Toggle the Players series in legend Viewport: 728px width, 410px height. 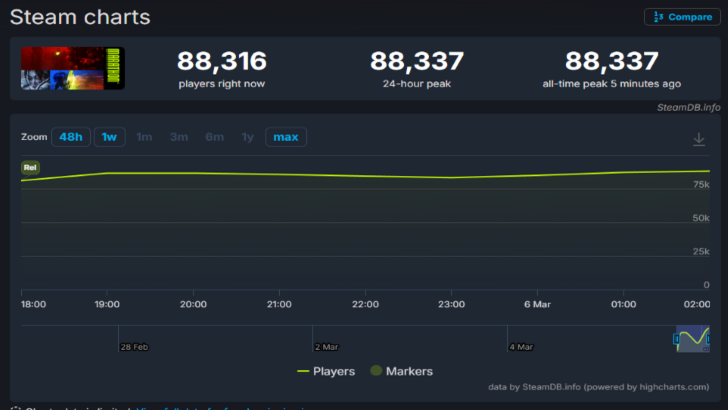tap(326, 371)
